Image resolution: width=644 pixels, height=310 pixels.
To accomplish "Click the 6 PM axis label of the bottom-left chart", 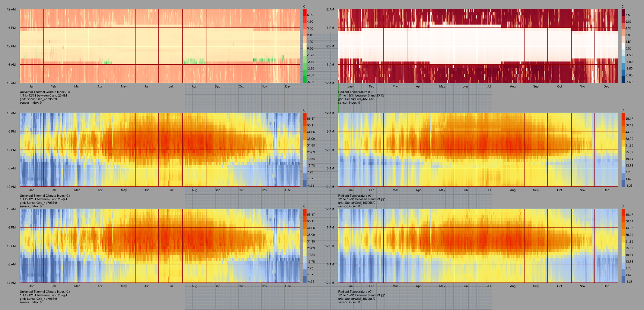I will [12, 228].
